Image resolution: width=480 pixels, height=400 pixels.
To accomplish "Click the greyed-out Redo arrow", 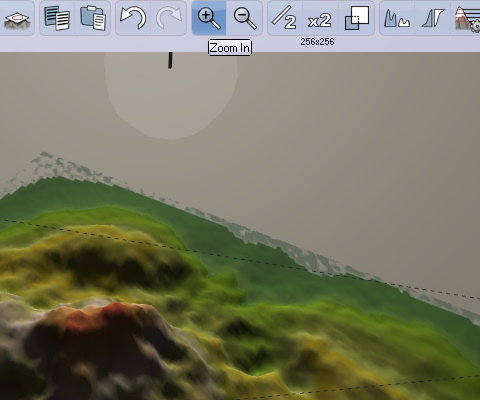I will 169,18.
